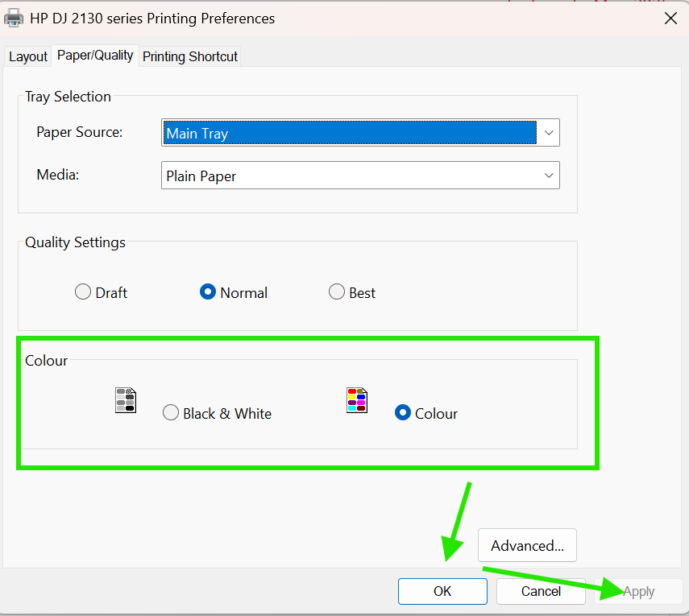Click the grayscale document icon

click(x=126, y=400)
